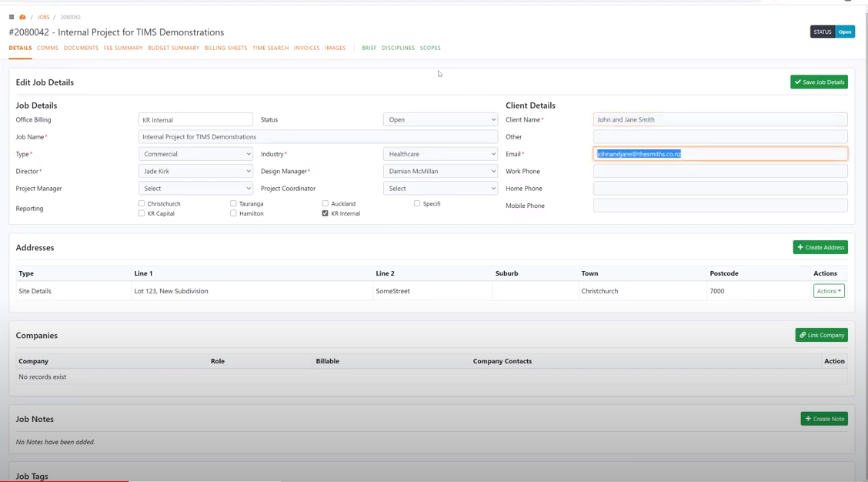868x482 pixels.
Task: Open the Industry dropdown showing Healthcare
Action: [440, 154]
